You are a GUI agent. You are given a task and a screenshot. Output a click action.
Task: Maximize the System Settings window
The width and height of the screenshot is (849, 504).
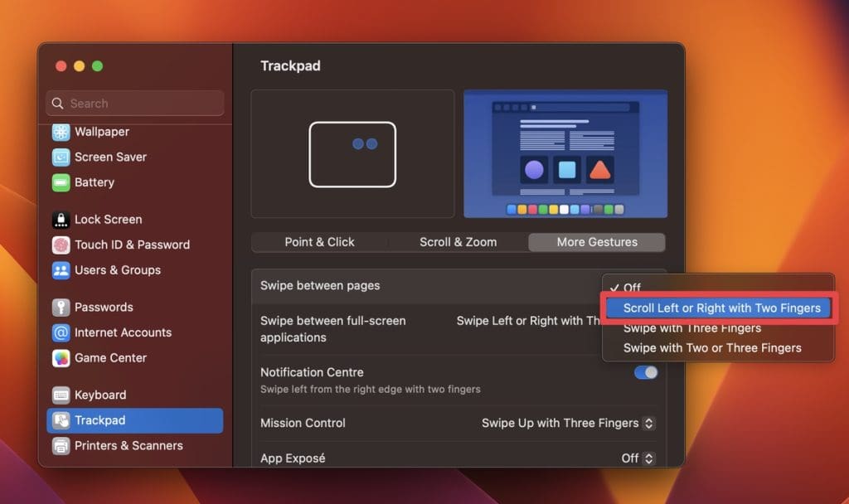tap(98, 66)
